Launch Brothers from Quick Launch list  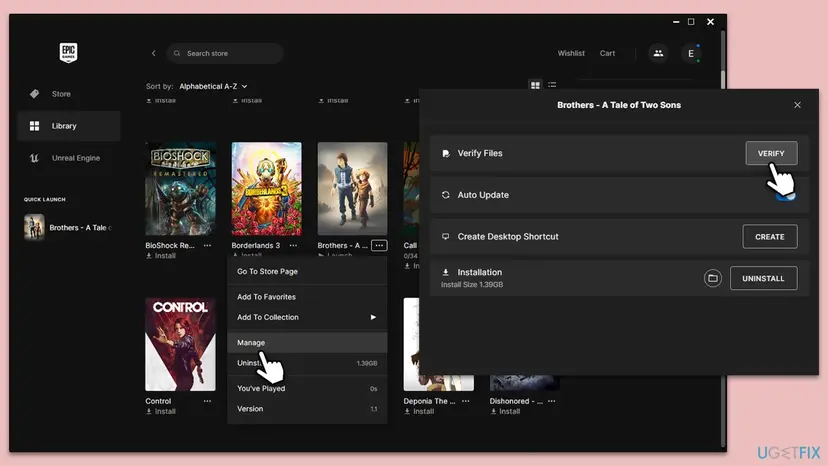[68, 227]
